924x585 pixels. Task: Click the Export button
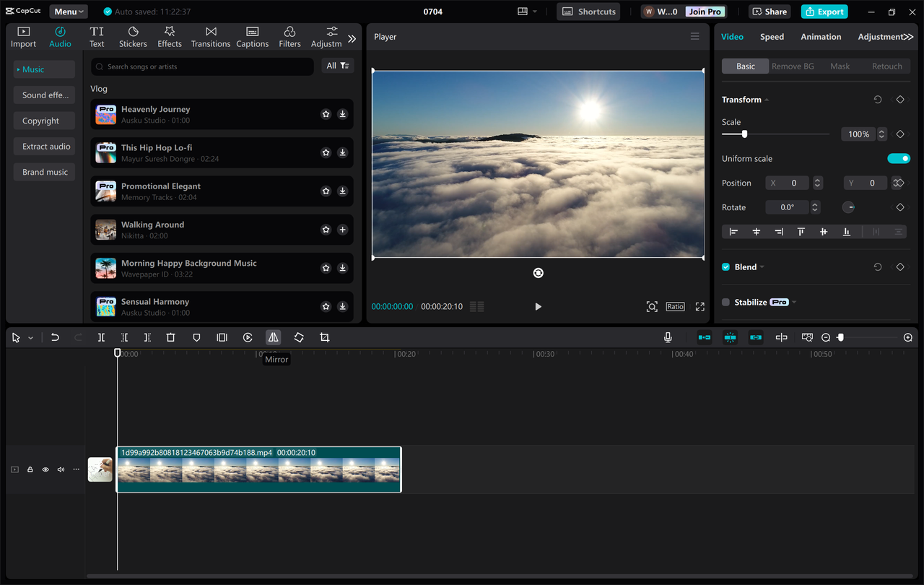click(x=824, y=12)
